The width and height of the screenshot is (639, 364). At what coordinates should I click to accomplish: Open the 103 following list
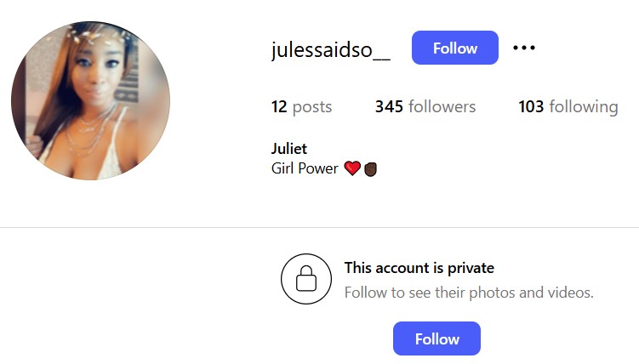point(568,106)
